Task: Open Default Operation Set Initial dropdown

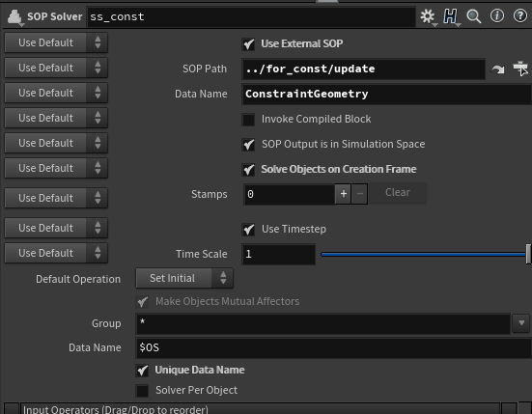Action: pos(184,278)
